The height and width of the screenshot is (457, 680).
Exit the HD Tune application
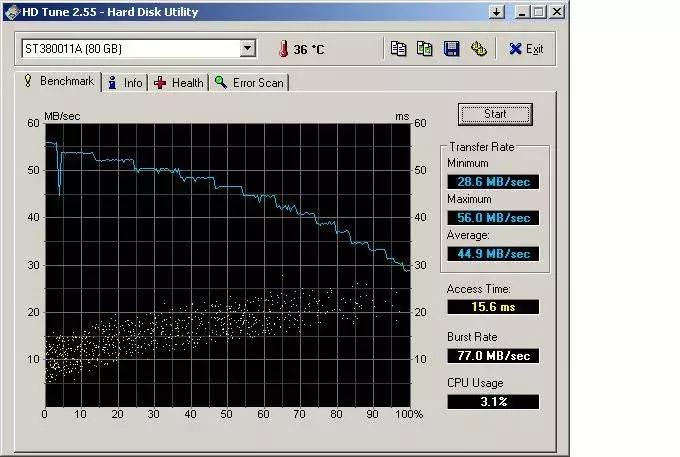pos(526,49)
